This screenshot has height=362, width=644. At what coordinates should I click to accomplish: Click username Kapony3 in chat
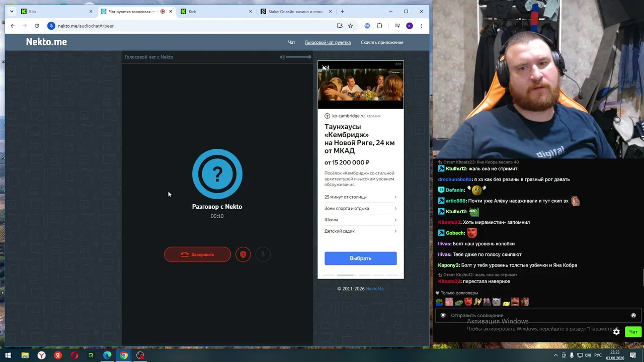[x=449, y=265]
